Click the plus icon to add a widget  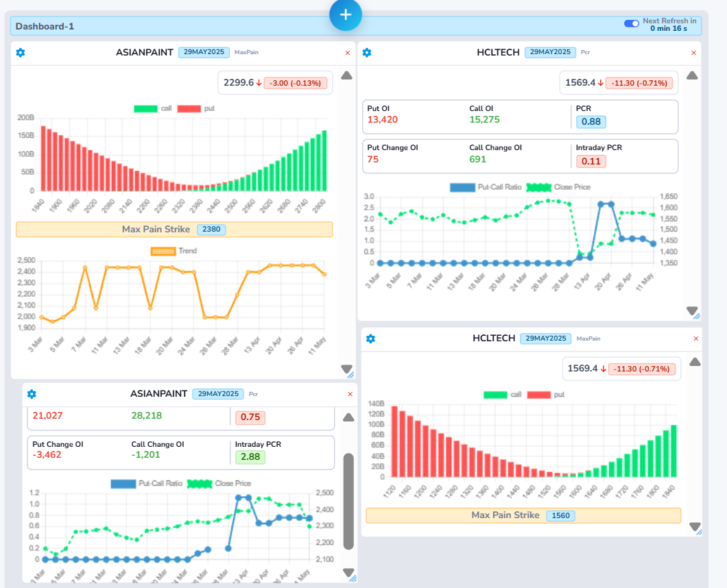click(x=345, y=14)
